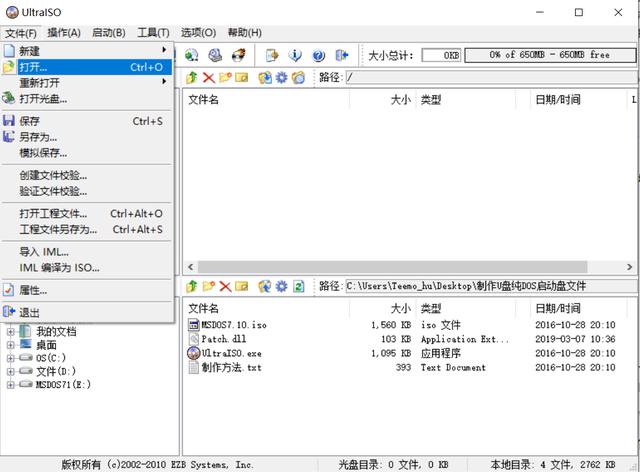Click the exit door toolbar icon
The height and width of the screenshot is (472, 640).
click(x=342, y=55)
